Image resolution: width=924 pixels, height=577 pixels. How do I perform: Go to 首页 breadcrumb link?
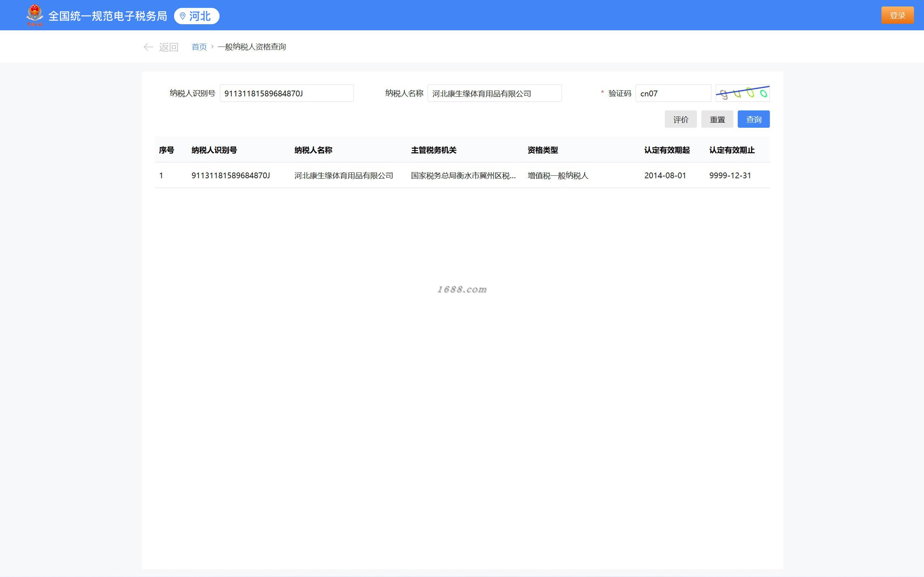199,47
